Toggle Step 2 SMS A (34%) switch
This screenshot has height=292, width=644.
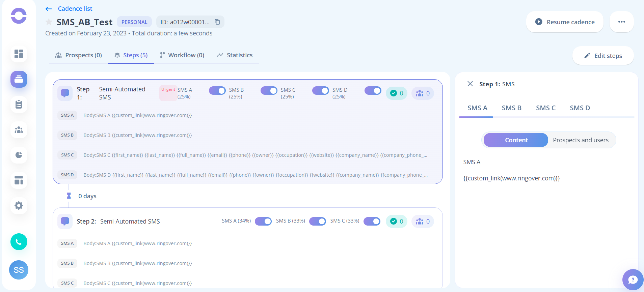pyautogui.click(x=263, y=221)
